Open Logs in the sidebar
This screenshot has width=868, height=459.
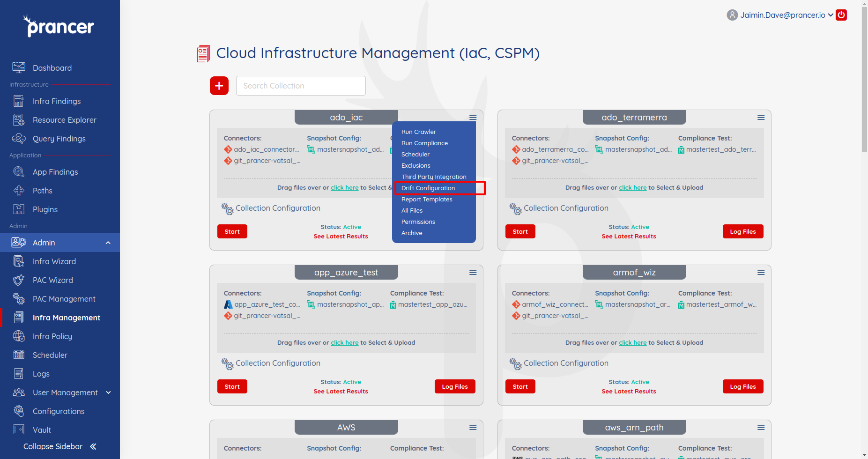pos(41,374)
